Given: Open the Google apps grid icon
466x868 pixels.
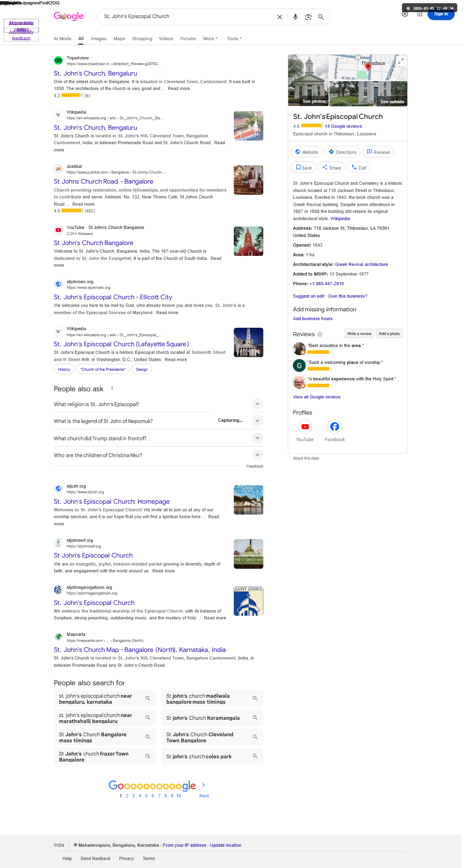Looking at the screenshot, I should click(419, 14).
